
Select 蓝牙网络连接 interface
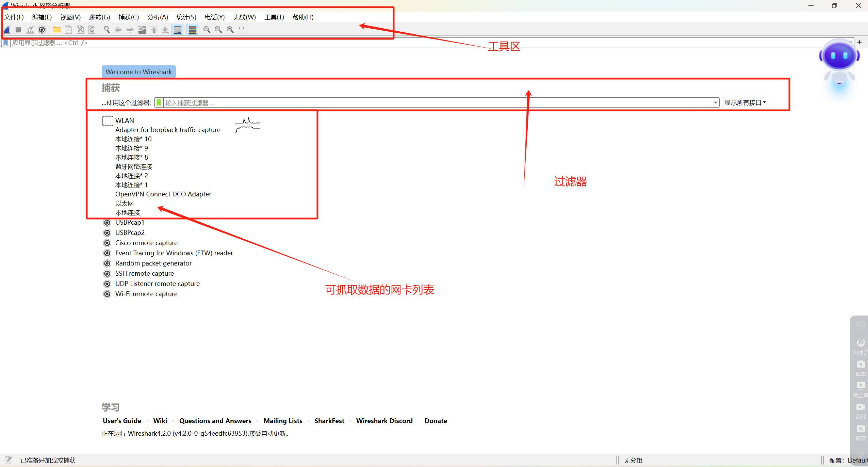(x=134, y=166)
